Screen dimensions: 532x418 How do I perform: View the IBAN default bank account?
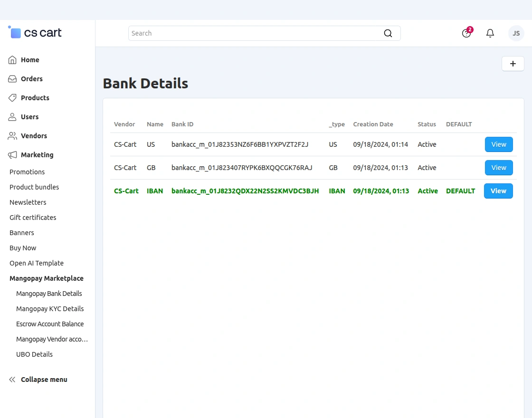498,191
